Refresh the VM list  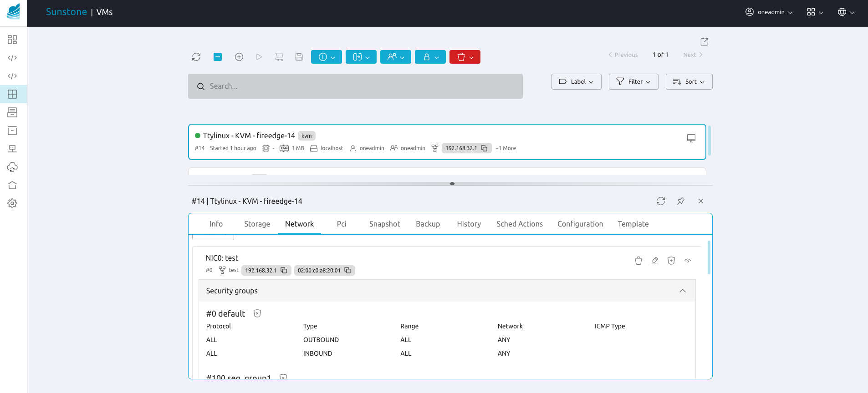pyautogui.click(x=196, y=57)
